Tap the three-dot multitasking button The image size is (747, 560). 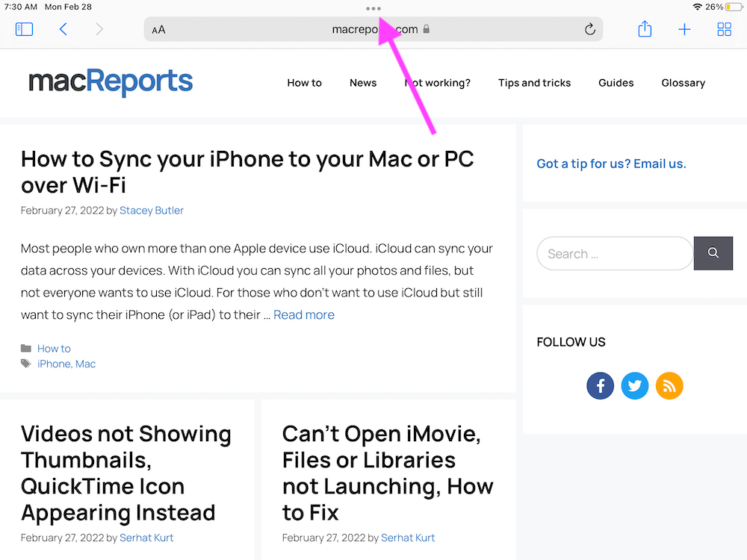coord(373,8)
